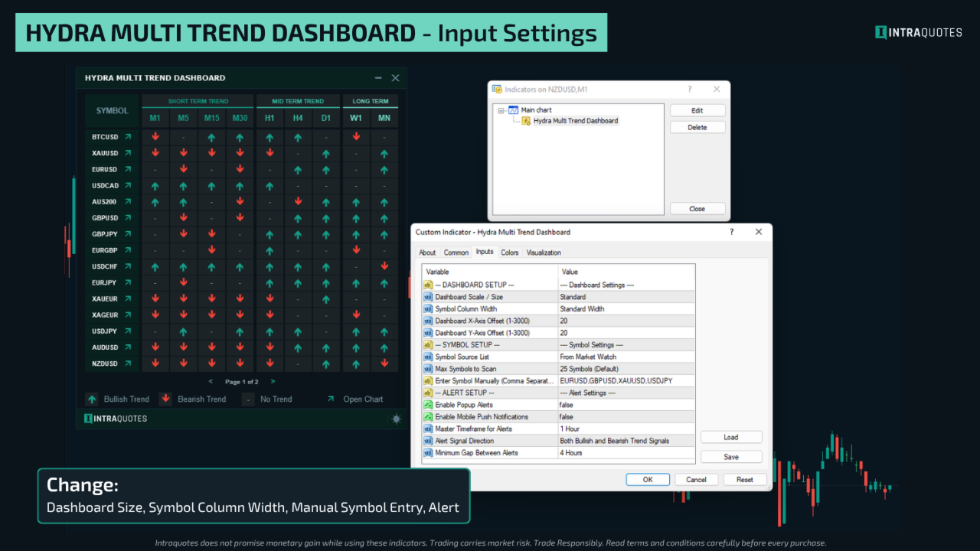Open the NZDUSD chart using its arrow icon
Image resolution: width=980 pixels, height=551 pixels.
(128, 364)
